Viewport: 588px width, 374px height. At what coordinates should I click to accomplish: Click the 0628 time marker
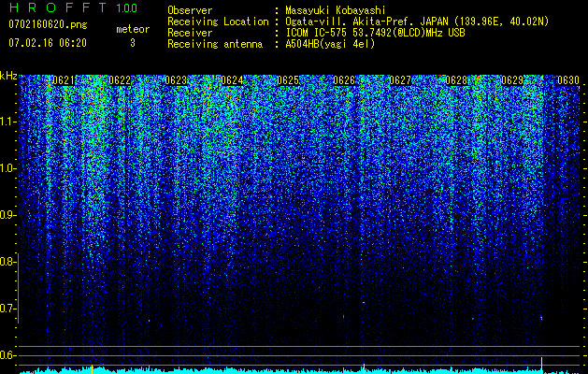point(456,80)
